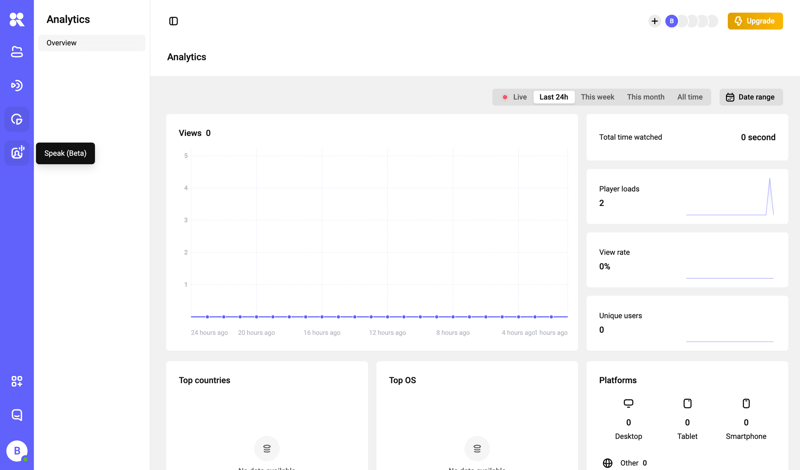Click the Upgrade button
Image resolution: width=800 pixels, height=470 pixels.
coord(755,21)
